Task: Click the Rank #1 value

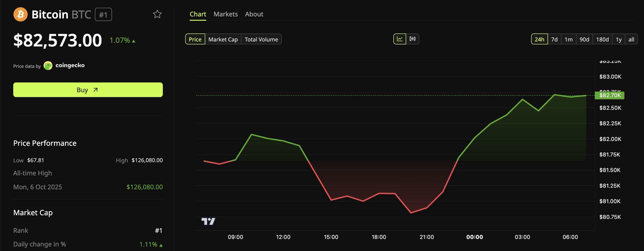Action: click(x=158, y=230)
